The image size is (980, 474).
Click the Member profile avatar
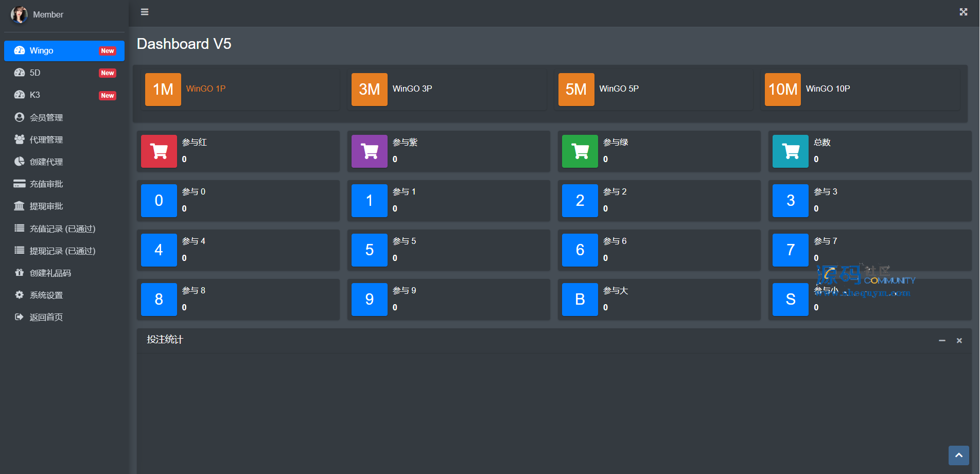click(19, 14)
